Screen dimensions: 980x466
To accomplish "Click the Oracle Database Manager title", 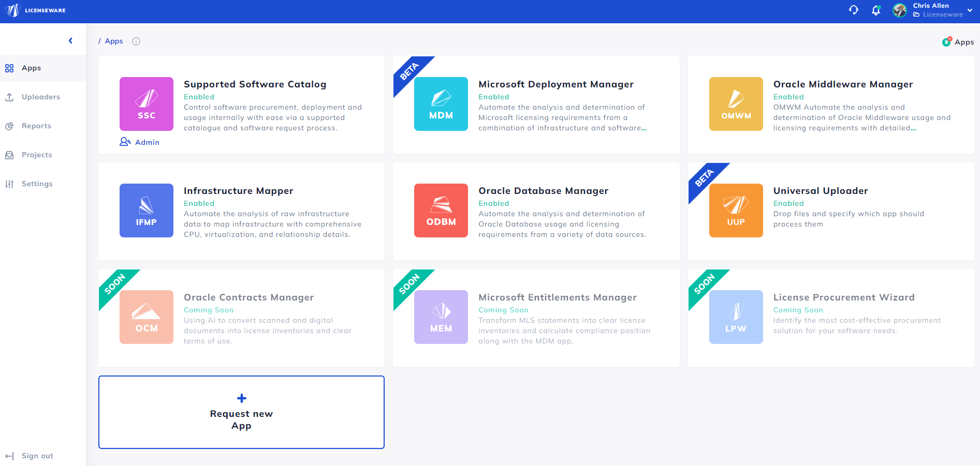I will pyautogui.click(x=544, y=191).
